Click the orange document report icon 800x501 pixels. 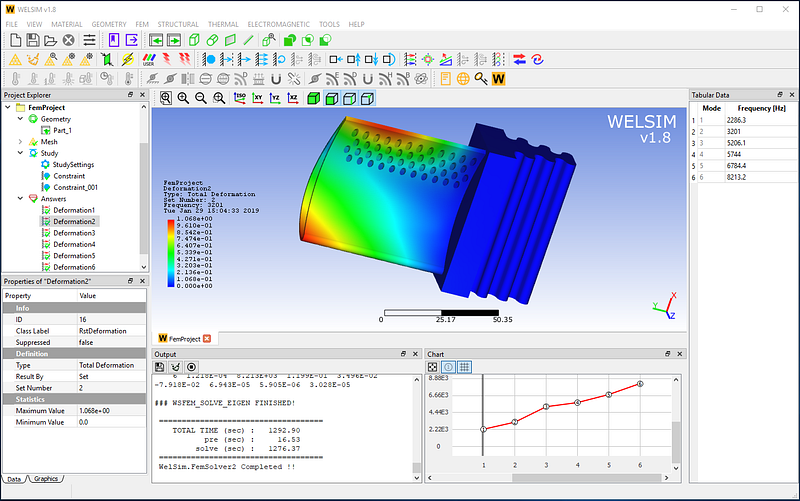click(x=445, y=79)
